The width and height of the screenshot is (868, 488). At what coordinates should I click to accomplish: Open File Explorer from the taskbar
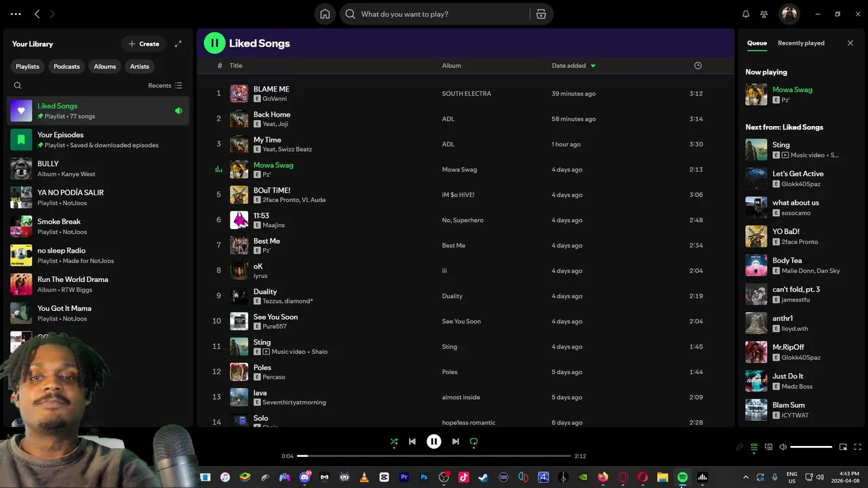(x=663, y=477)
